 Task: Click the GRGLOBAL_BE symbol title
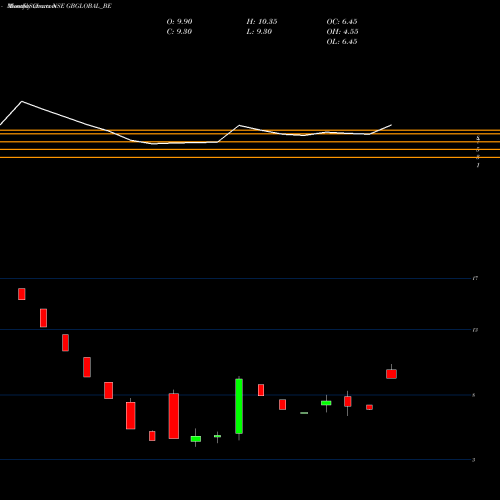point(89,6)
